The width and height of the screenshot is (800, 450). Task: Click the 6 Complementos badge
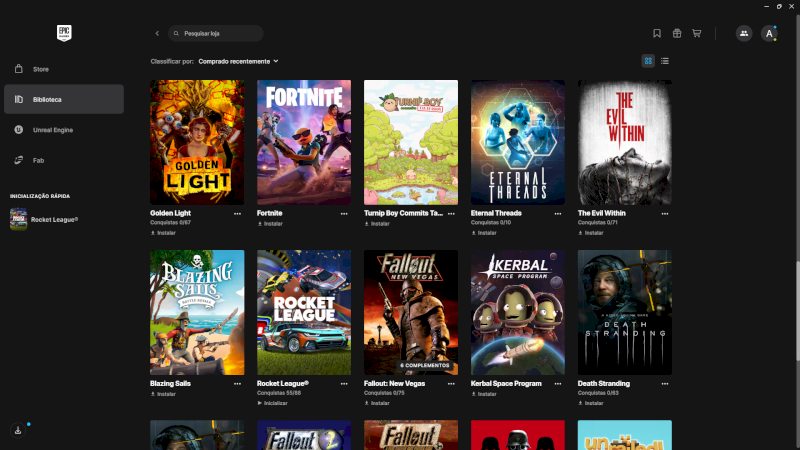pos(424,365)
